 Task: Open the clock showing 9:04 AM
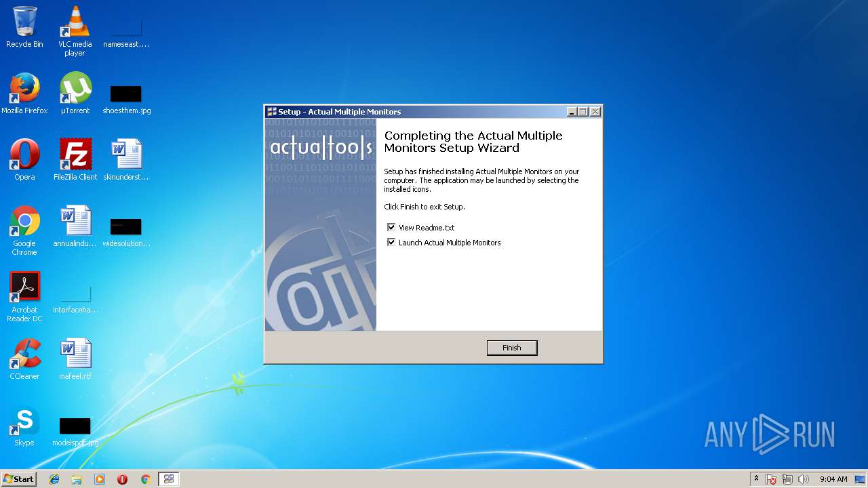coord(833,479)
